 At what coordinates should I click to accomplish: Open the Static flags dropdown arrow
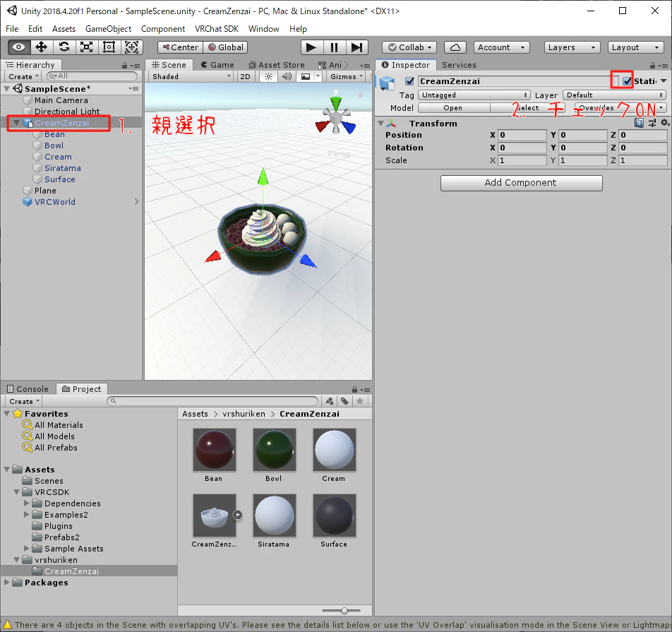coord(664,81)
